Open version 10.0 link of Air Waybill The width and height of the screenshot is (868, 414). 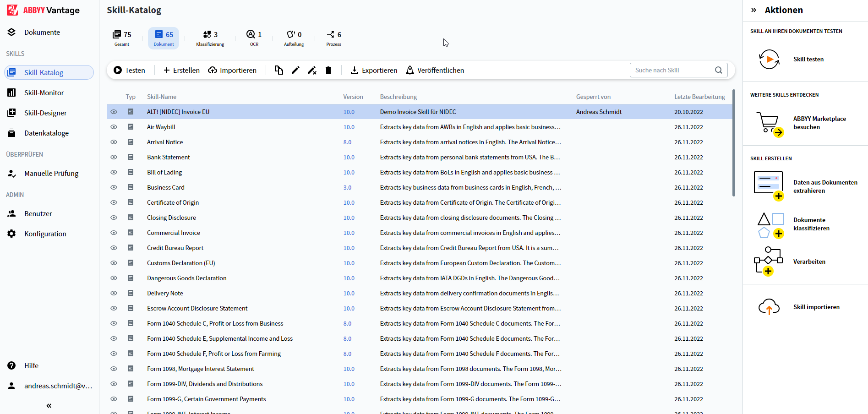click(349, 127)
